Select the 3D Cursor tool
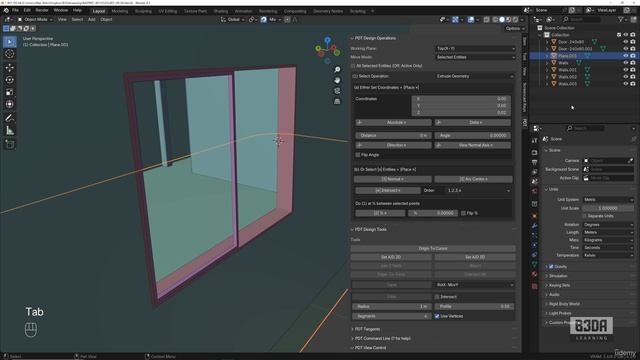The image size is (640, 360). [x=9, y=54]
